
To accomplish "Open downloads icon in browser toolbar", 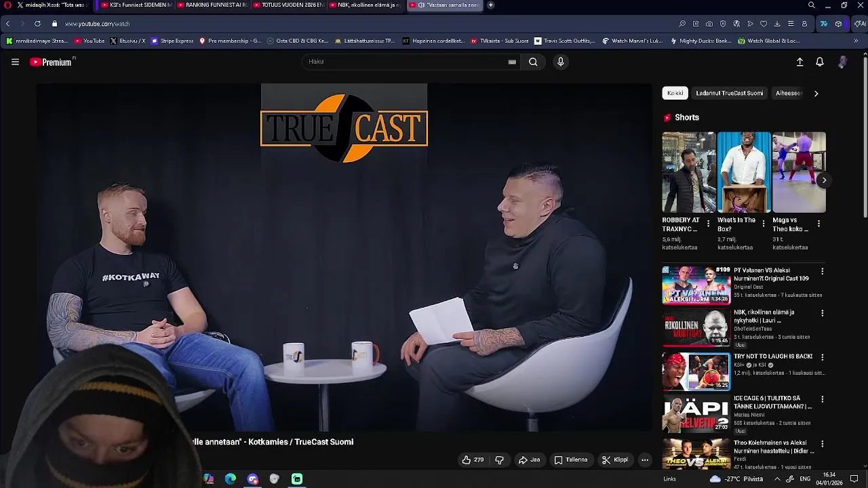I will [777, 24].
